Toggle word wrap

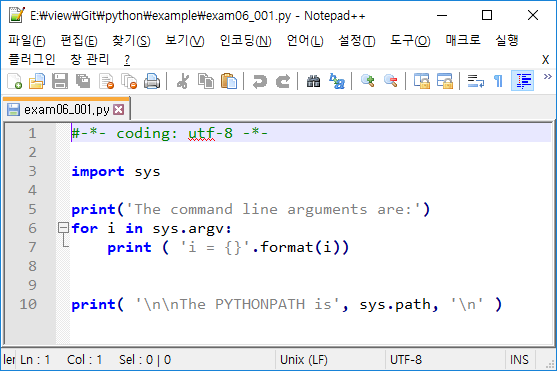(476, 81)
